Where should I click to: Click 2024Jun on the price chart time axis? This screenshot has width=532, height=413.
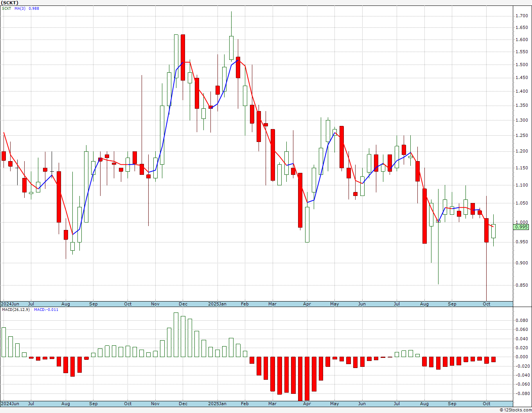[10, 304]
